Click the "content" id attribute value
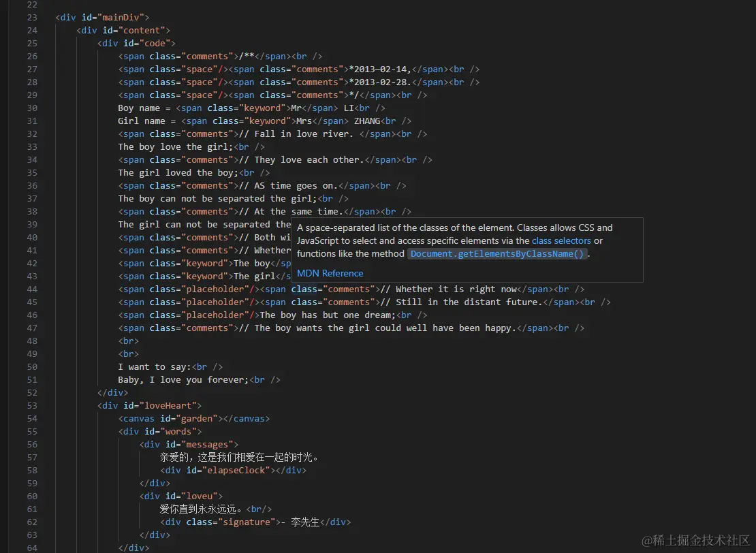The width and height of the screenshot is (756, 553). pyautogui.click(x=141, y=31)
